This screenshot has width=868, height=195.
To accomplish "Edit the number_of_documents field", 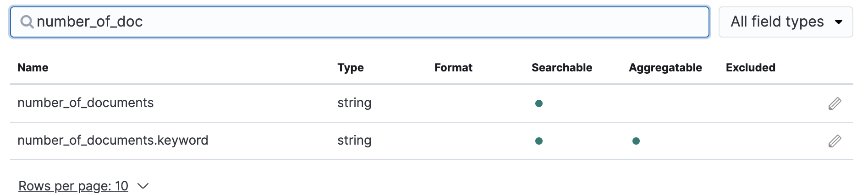I will coord(835,103).
